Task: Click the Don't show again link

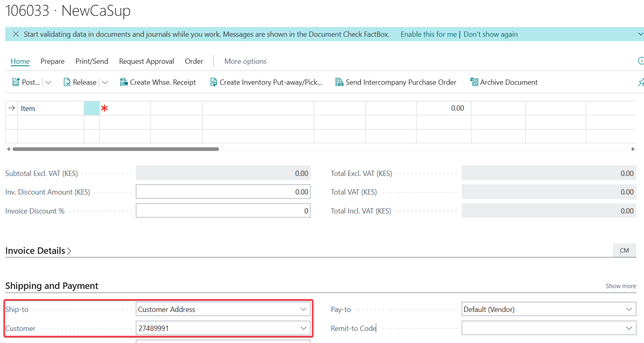Action: point(490,34)
